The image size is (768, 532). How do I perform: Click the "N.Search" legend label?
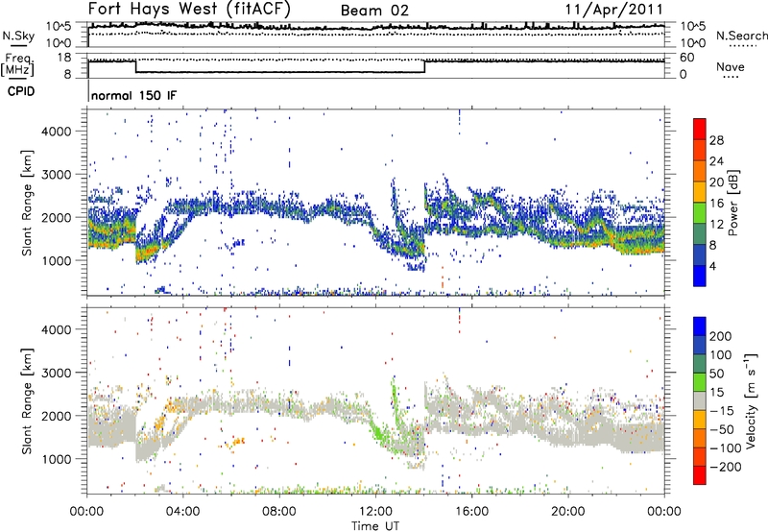[741, 36]
